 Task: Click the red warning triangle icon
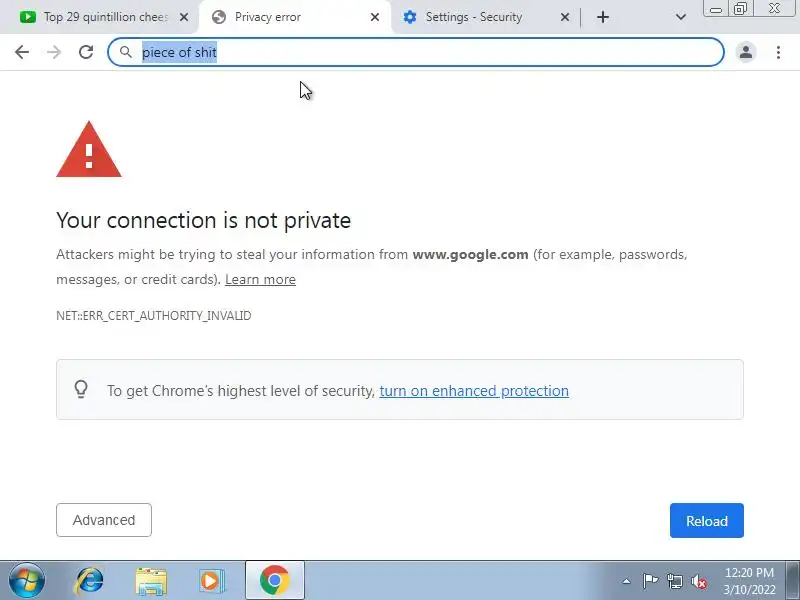[x=89, y=149]
